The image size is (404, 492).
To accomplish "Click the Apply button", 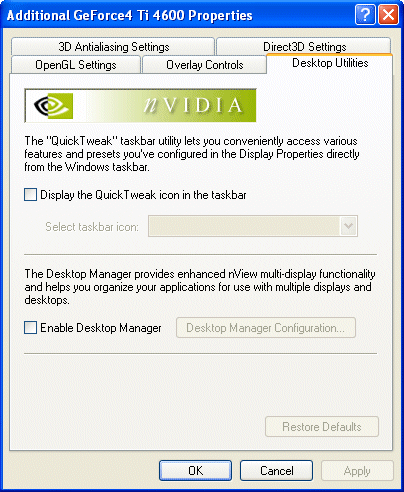I will pos(357,471).
